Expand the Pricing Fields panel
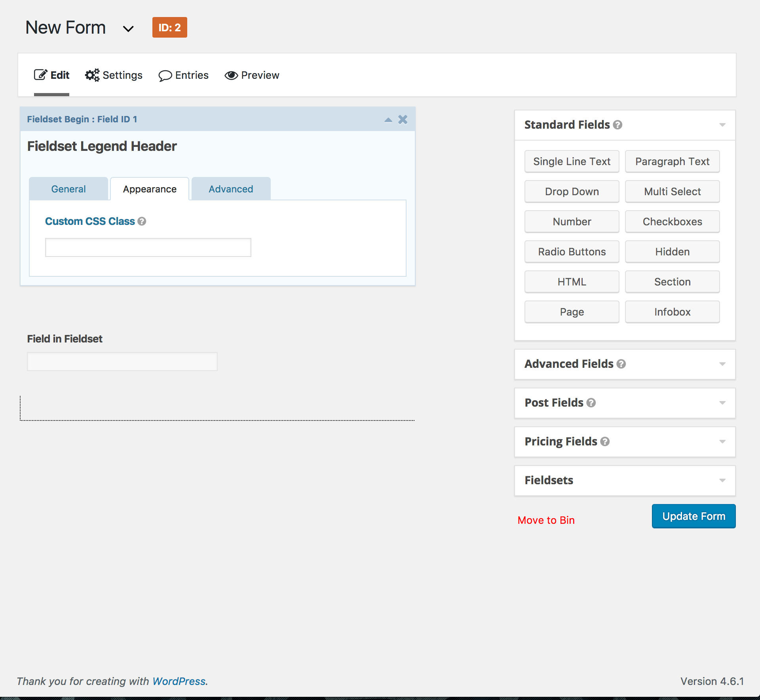 [722, 441]
